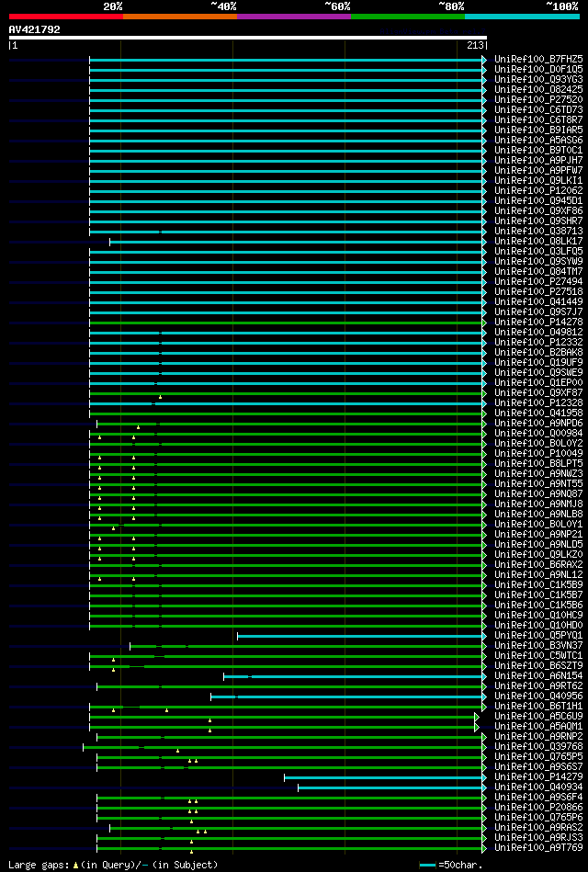
Task: Click the green ~80% identity legend segment
Action: tap(408, 17)
